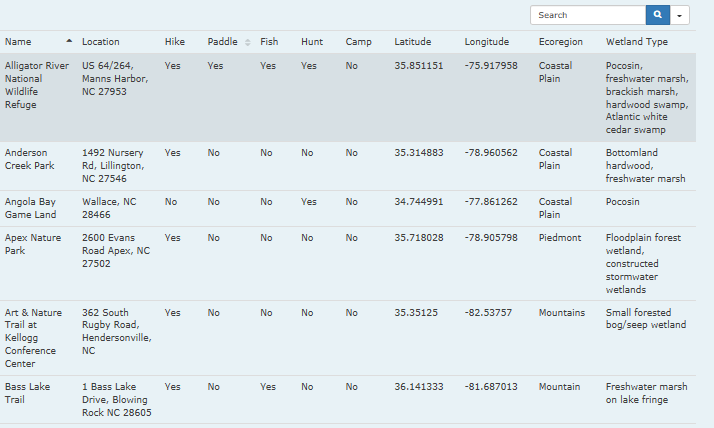Click longitude value -78.960562

[491, 153]
